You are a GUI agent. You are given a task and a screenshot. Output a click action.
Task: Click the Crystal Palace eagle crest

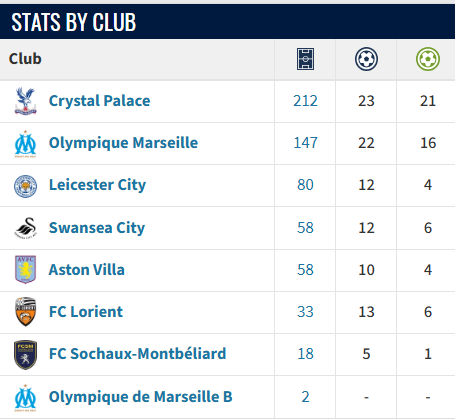click(x=25, y=101)
